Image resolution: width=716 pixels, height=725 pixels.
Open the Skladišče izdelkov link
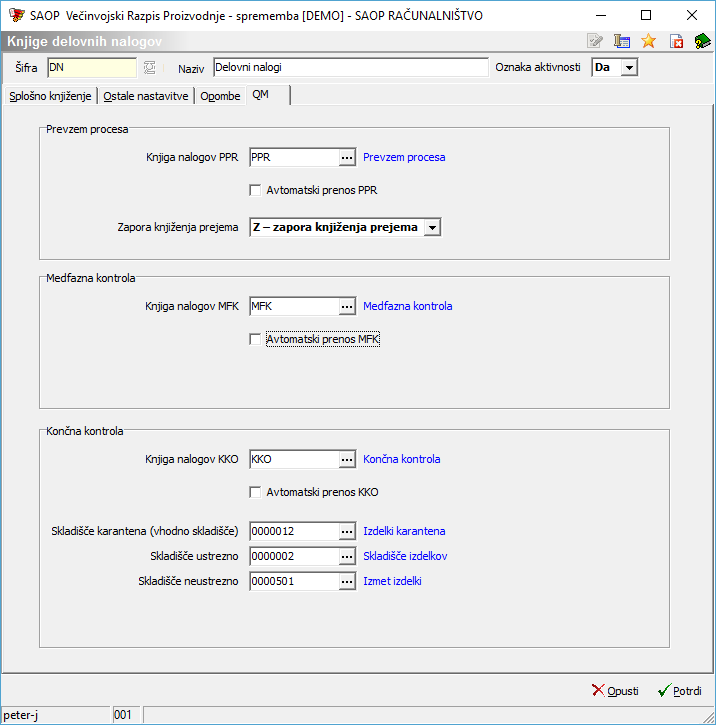(405, 556)
